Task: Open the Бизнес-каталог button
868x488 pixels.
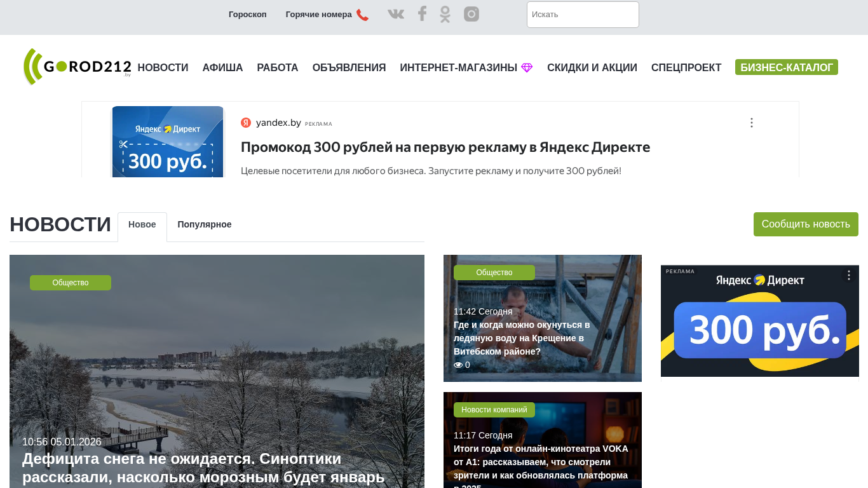Action: (x=786, y=67)
